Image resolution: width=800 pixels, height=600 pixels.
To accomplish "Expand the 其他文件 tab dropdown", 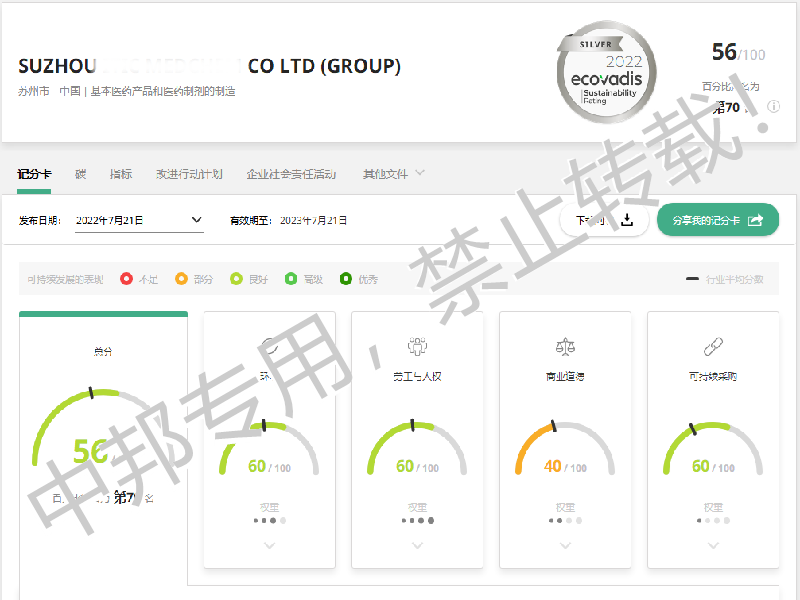I will click(x=393, y=174).
